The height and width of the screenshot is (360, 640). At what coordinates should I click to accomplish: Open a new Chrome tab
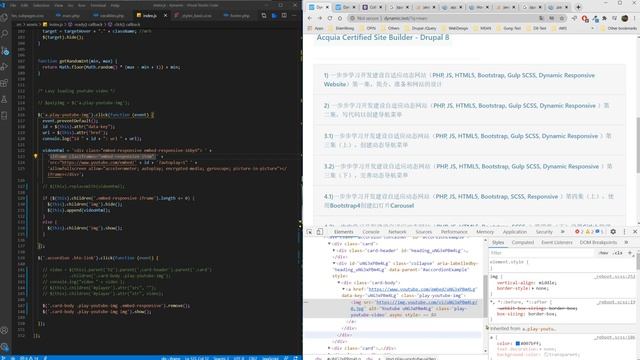point(578,7)
